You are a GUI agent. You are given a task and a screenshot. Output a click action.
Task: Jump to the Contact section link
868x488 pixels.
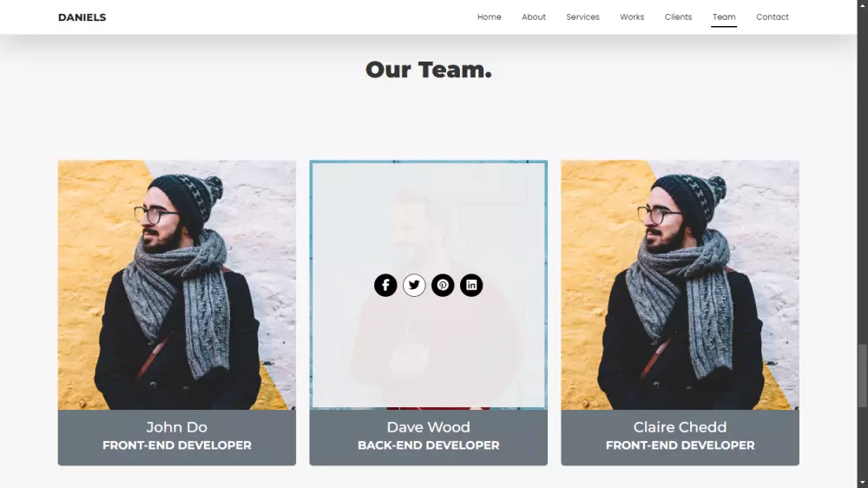click(x=773, y=17)
